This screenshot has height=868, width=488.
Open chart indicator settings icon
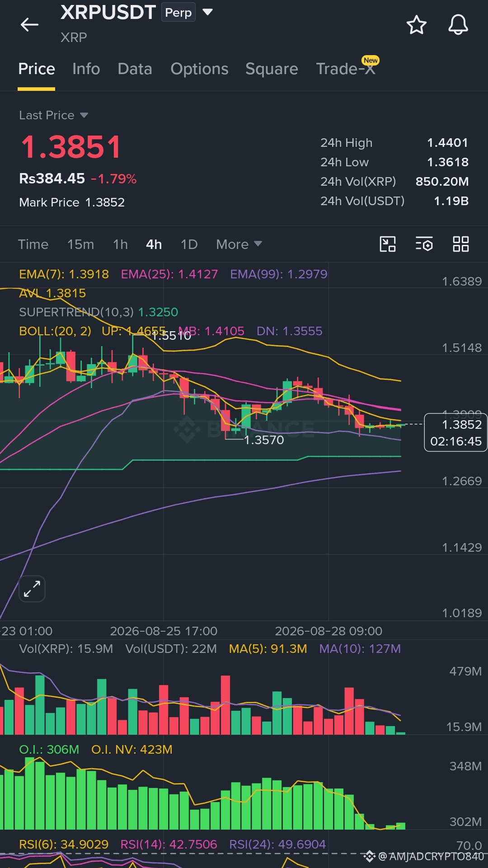point(424,244)
